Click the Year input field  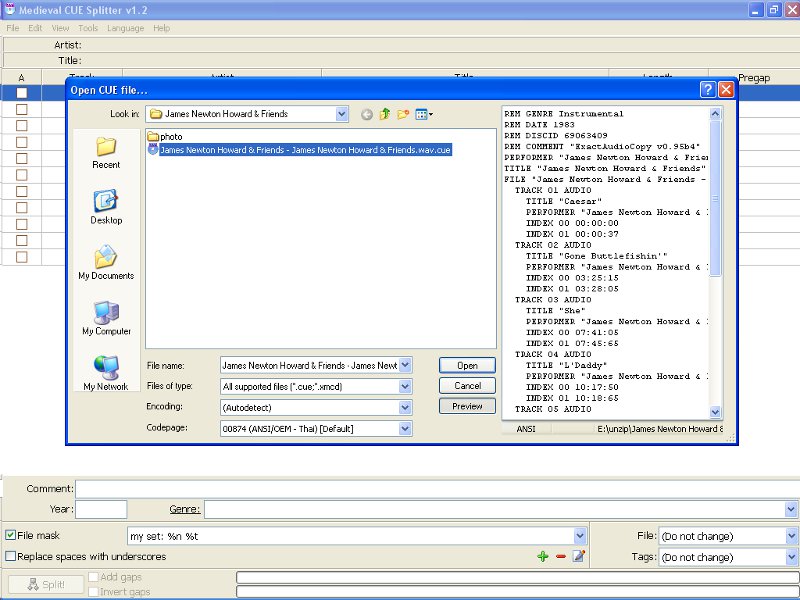(x=101, y=509)
